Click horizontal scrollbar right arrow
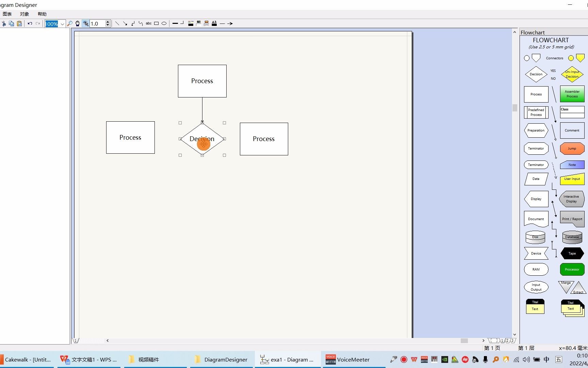Image resolution: width=588 pixels, height=368 pixels. tap(483, 340)
